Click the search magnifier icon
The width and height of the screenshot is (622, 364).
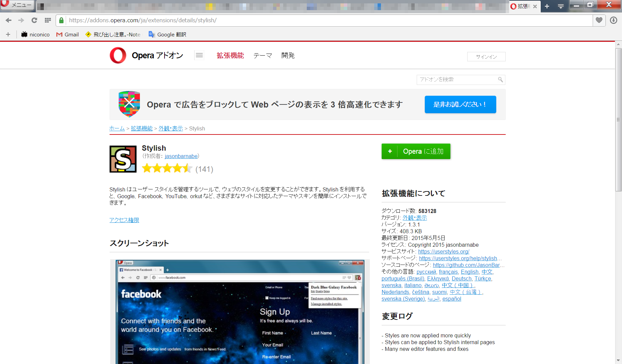[x=500, y=80]
